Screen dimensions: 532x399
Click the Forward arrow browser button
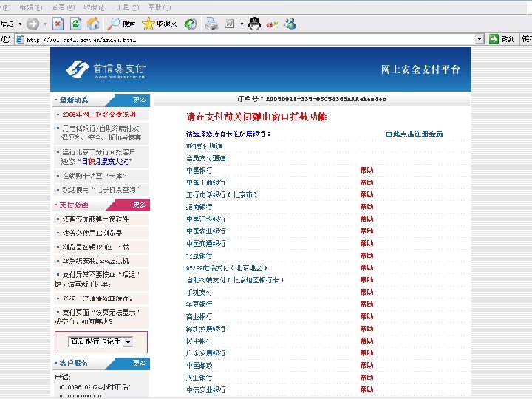coord(33,24)
